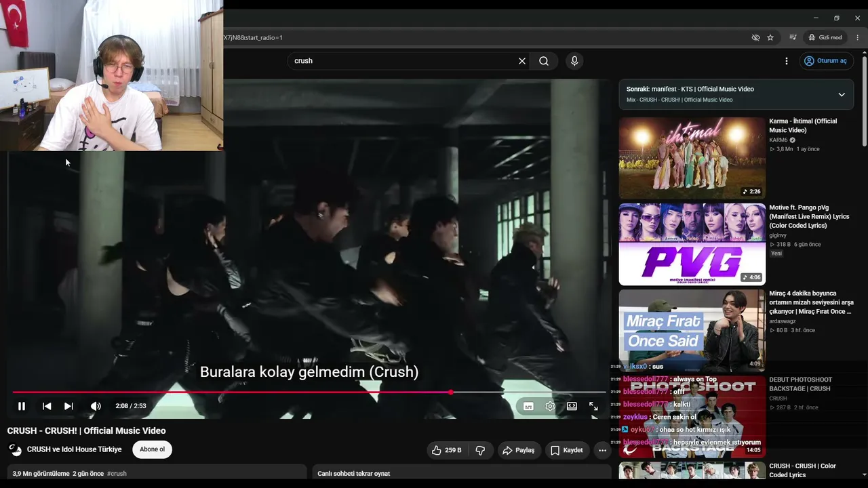Seek using the red video progress bar

coord(309,392)
